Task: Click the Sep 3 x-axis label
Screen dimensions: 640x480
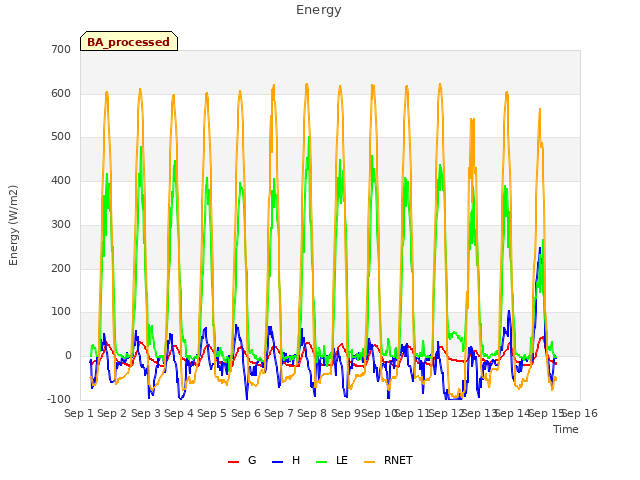Action: coord(146,413)
